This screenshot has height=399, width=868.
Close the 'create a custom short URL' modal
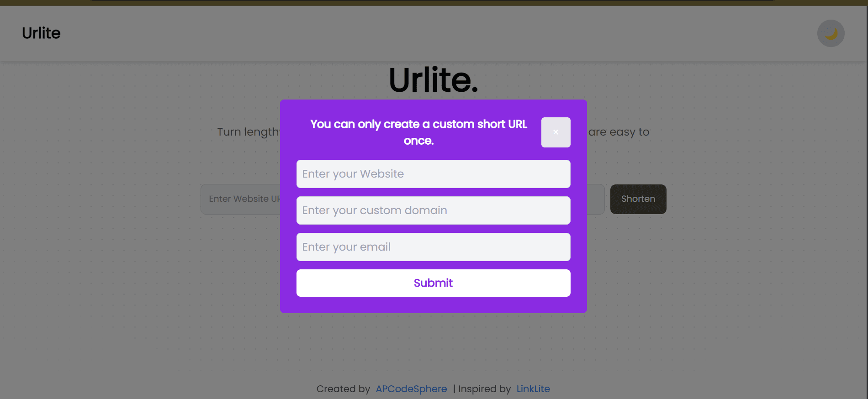click(556, 132)
